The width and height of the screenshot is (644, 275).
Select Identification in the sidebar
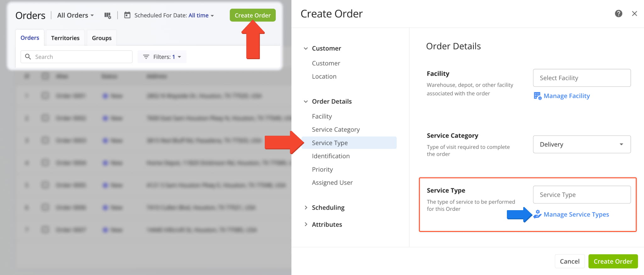331,156
